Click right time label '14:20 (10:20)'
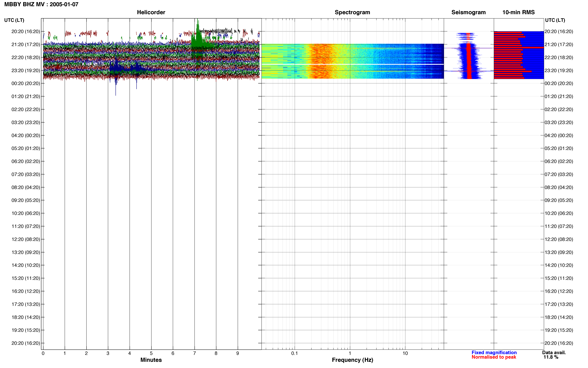The image size is (588, 368). point(559,265)
